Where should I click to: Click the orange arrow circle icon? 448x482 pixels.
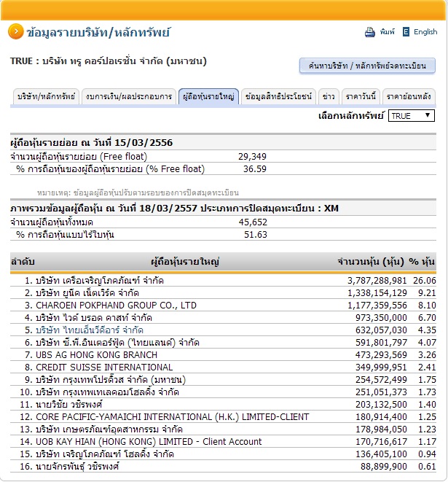coord(15,31)
